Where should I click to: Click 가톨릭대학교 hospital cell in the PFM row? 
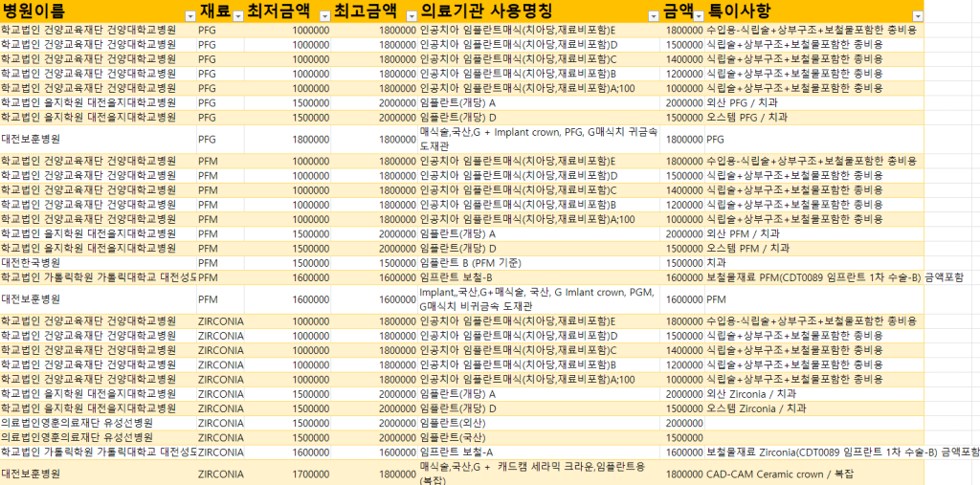pos(99,277)
